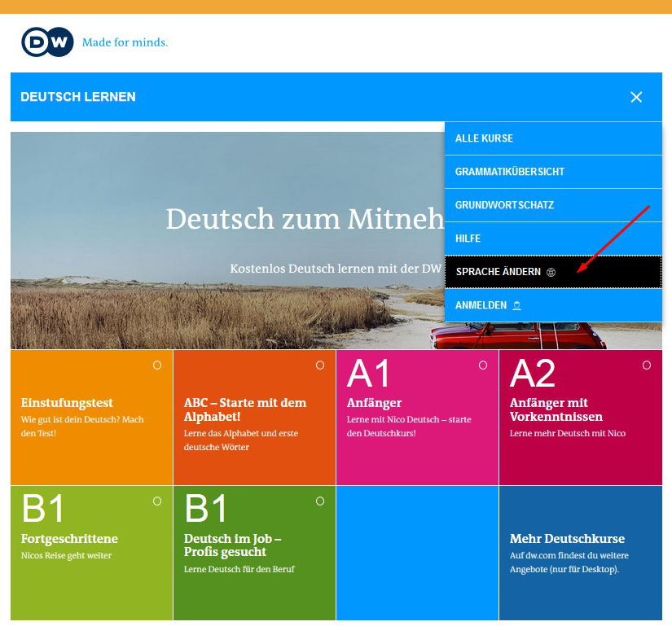The width and height of the screenshot is (672, 626).
Task: Click the user icon beside Anmelden
Action: [516, 305]
